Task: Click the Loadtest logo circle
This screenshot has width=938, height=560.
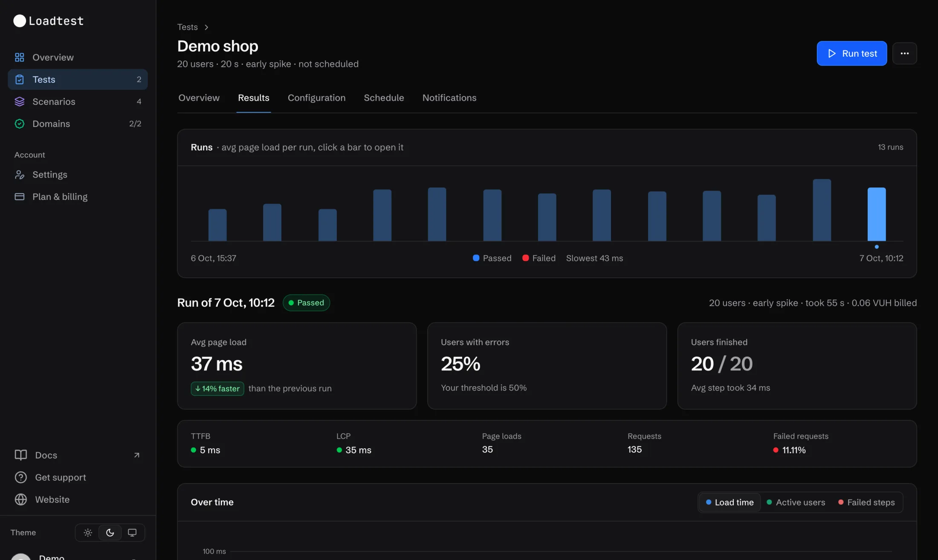Action: [x=20, y=21]
